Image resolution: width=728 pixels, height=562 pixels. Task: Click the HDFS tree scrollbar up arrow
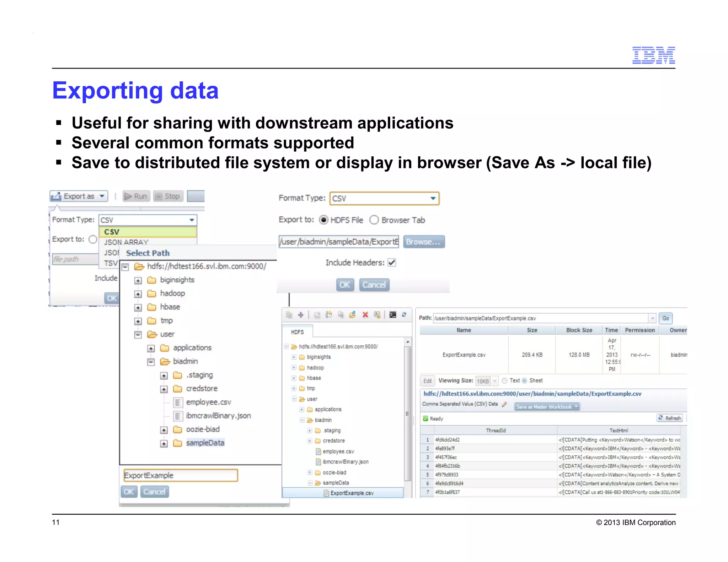click(x=408, y=342)
